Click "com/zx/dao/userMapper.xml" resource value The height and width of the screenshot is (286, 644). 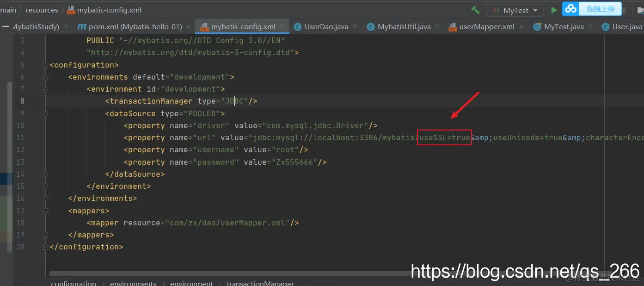tap(227, 223)
